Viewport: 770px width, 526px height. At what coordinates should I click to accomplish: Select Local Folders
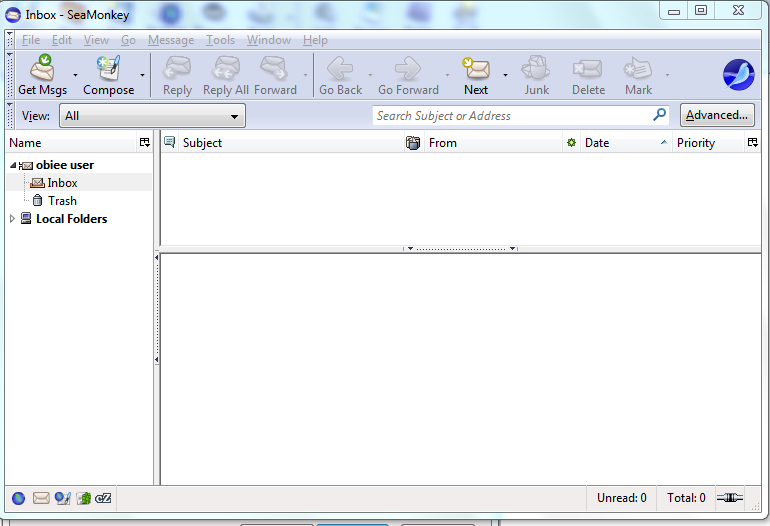72,219
